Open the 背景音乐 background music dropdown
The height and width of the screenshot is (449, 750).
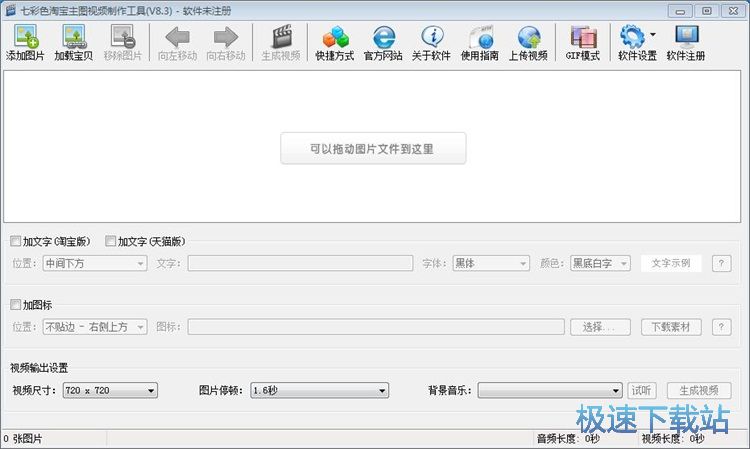pos(550,391)
